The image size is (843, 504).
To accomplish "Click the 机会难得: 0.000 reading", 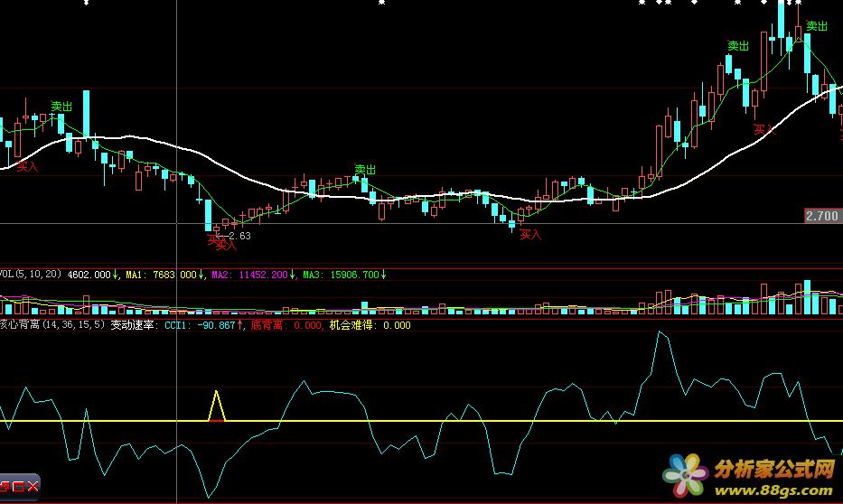I will click(x=370, y=325).
